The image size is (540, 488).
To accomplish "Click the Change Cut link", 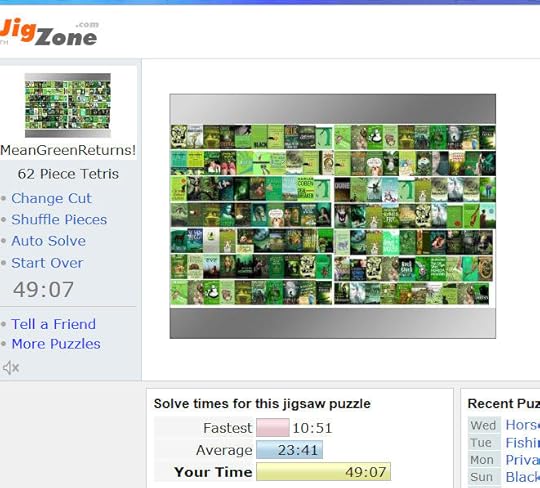I will point(51,198).
